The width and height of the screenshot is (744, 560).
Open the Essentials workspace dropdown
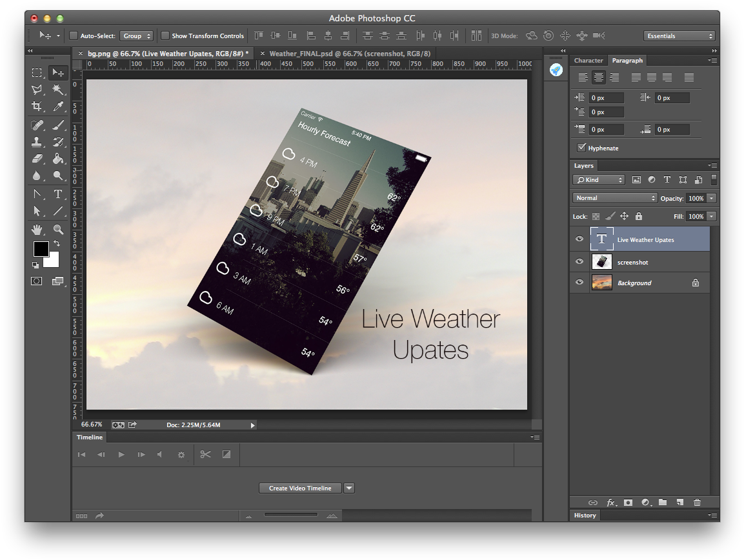point(679,36)
